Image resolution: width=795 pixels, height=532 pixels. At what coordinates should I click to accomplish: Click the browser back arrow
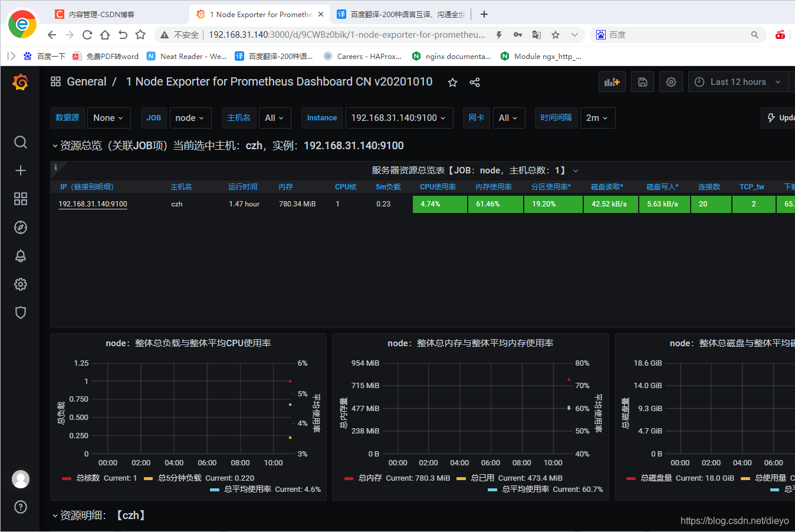coord(52,35)
